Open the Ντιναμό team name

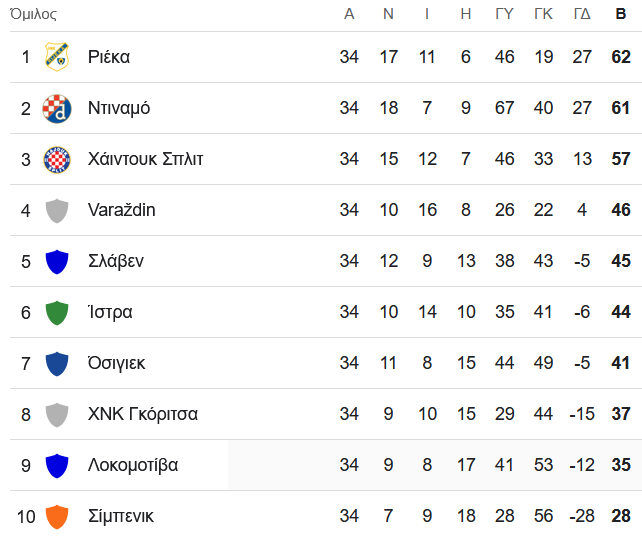tap(119, 108)
